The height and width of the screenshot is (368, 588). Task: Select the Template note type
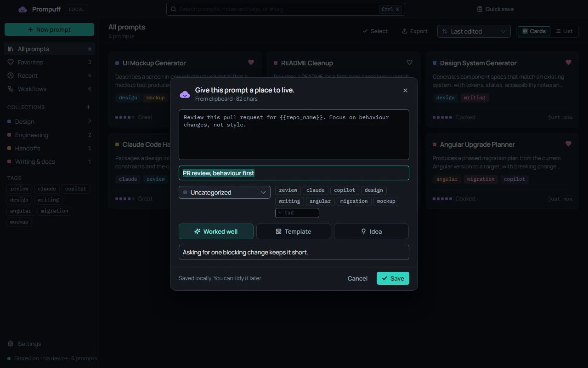pos(294,231)
